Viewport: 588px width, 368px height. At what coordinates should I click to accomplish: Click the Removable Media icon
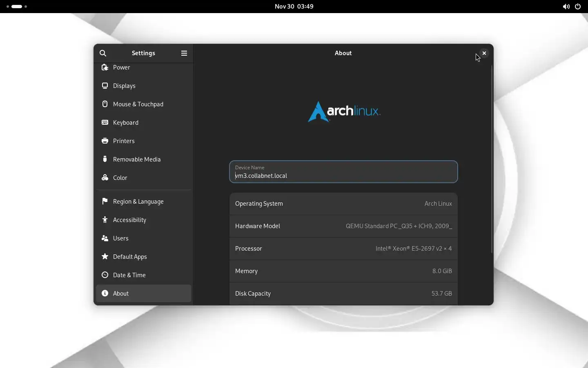point(105,159)
